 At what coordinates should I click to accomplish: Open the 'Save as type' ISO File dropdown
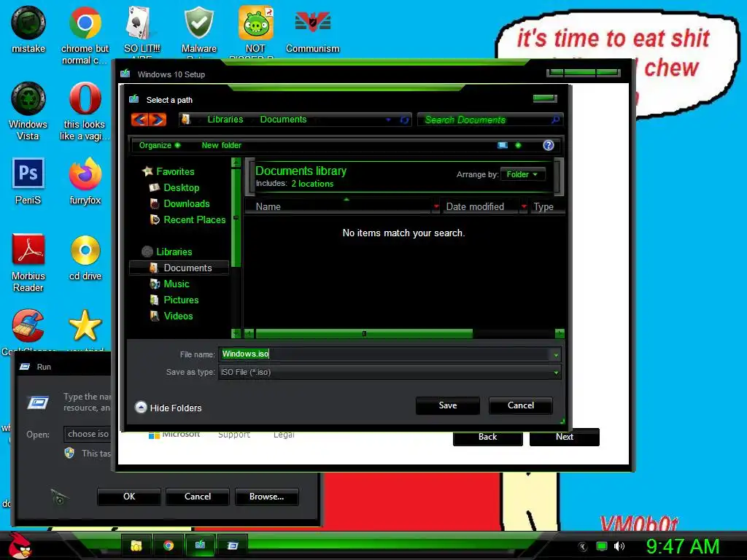390,373
